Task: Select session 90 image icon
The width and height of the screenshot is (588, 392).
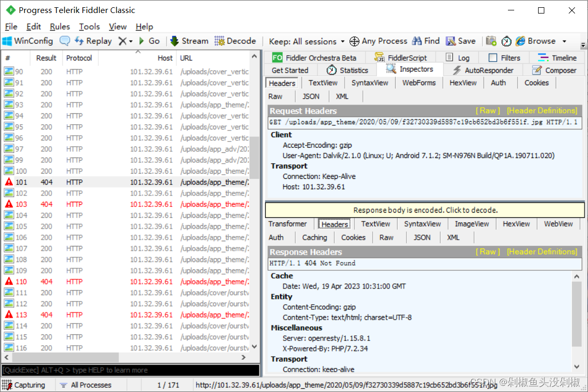Action: click(x=9, y=71)
